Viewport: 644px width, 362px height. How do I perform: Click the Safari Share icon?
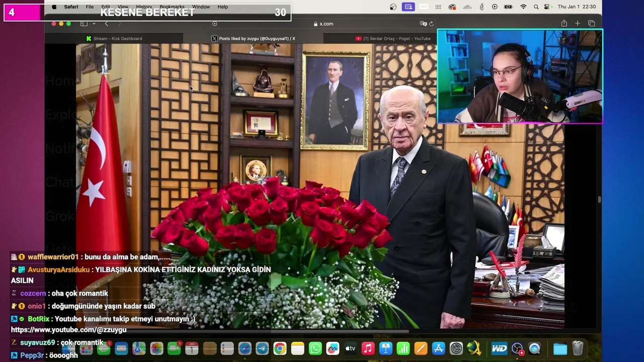pos(564,24)
